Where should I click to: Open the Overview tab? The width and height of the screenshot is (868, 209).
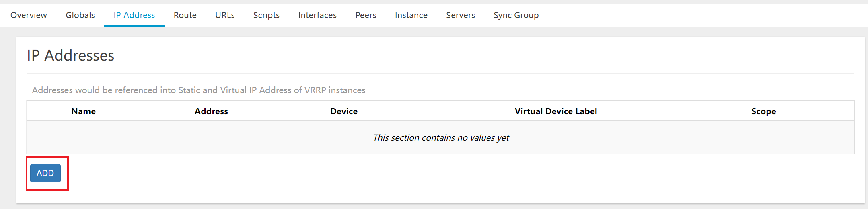pyautogui.click(x=29, y=15)
